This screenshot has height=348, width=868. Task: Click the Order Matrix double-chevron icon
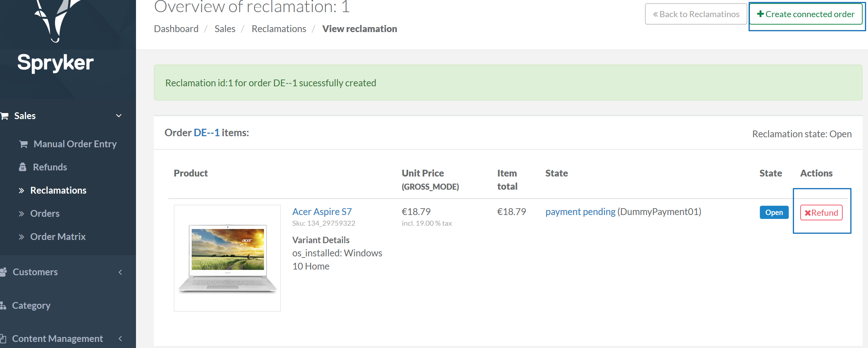pos(21,237)
